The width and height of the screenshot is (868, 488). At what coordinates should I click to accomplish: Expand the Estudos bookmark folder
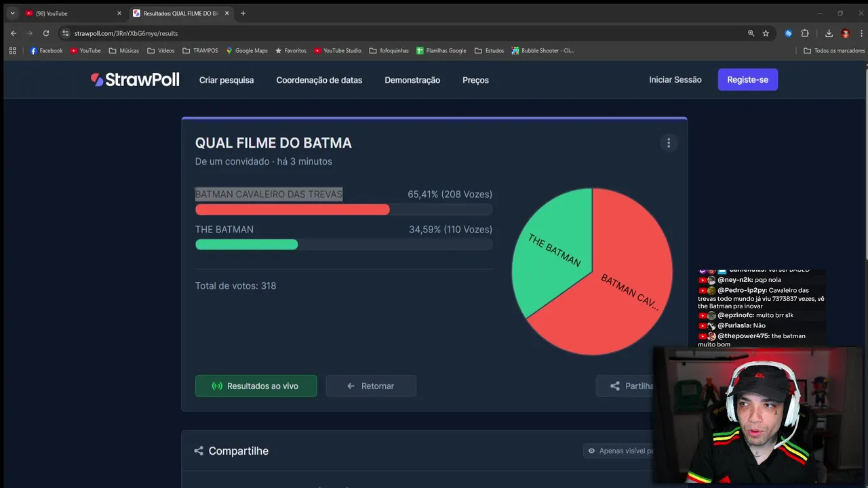tap(490, 51)
